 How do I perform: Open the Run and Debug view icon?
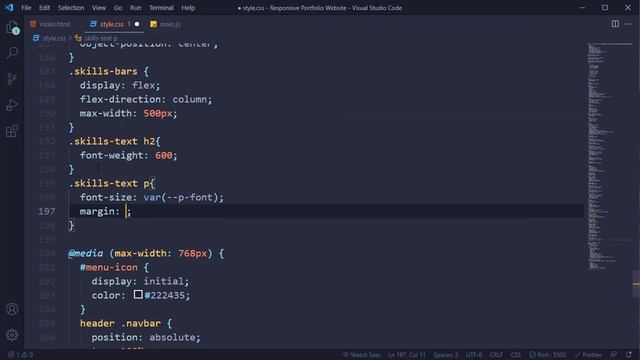click(12, 105)
